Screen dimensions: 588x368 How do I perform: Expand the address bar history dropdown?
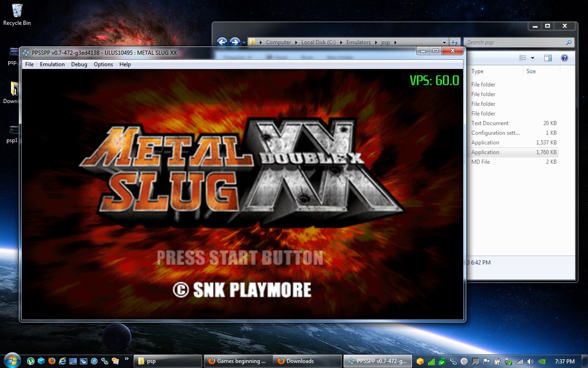tap(444, 42)
